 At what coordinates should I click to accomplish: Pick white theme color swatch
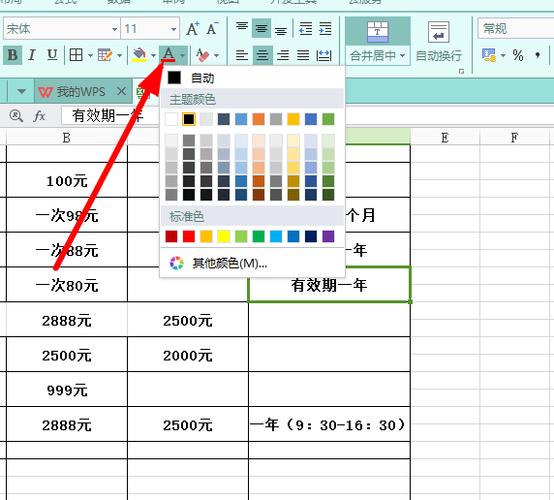coord(171,119)
